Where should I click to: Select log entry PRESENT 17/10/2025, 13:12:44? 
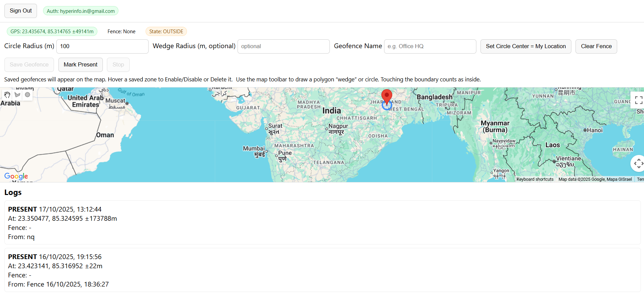coord(322,222)
